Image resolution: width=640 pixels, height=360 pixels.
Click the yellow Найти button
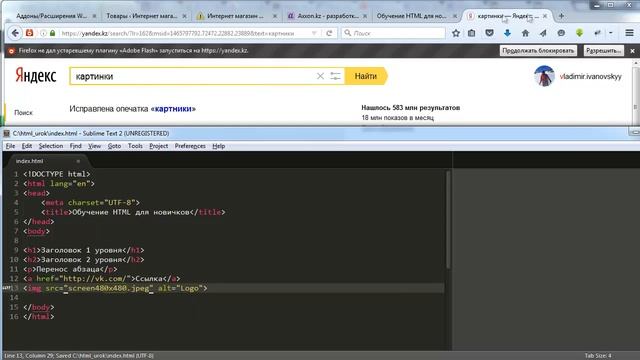click(366, 76)
